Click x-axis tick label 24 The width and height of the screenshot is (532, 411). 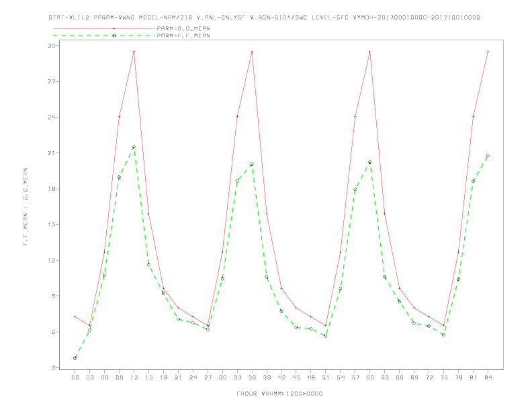tap(193, 377)
